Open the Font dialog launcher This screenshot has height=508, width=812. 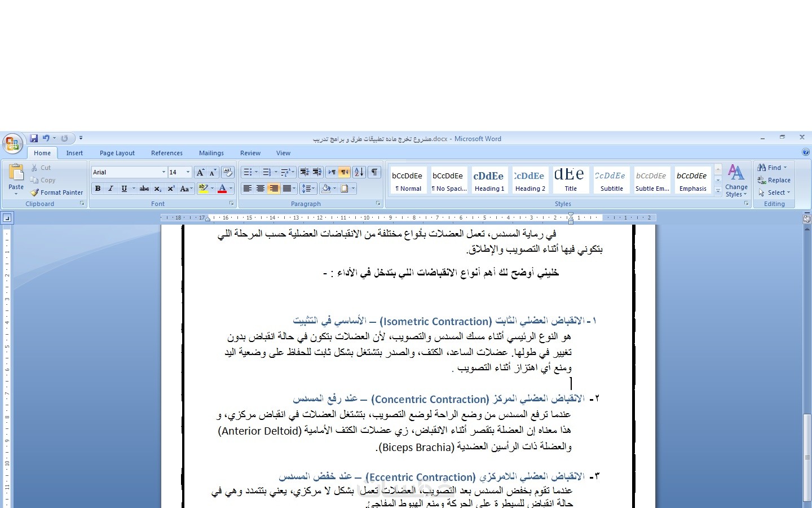coord(231,204)
